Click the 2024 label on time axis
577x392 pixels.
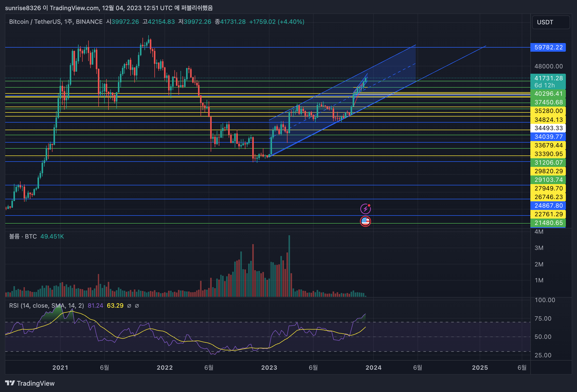click(373, 367)
